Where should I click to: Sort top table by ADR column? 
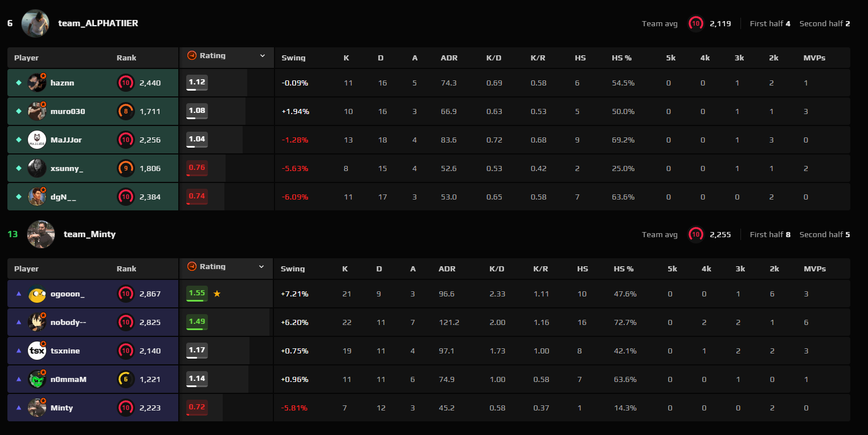449,58
